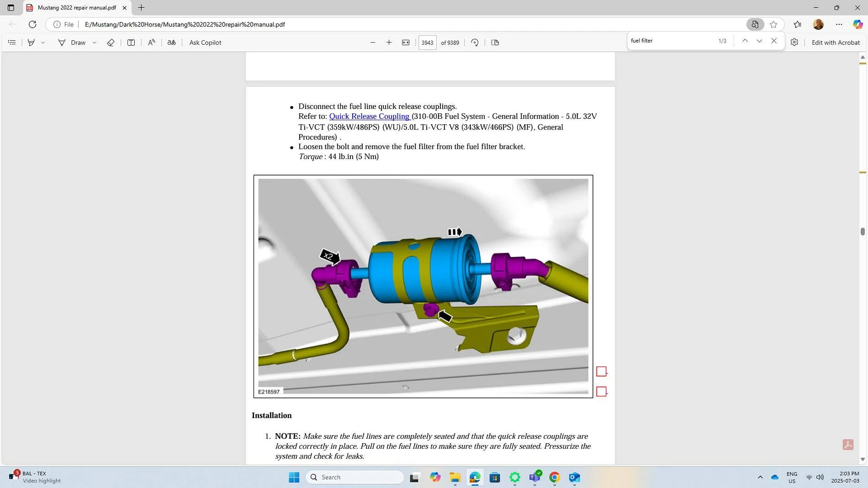
Task: Show hidden system tray icons
Action: [760, 477]
